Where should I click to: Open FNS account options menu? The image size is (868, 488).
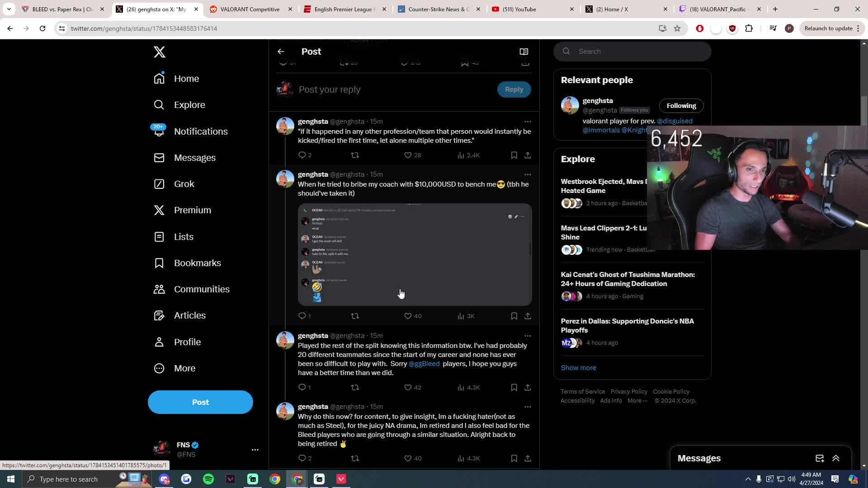[255, 450]
